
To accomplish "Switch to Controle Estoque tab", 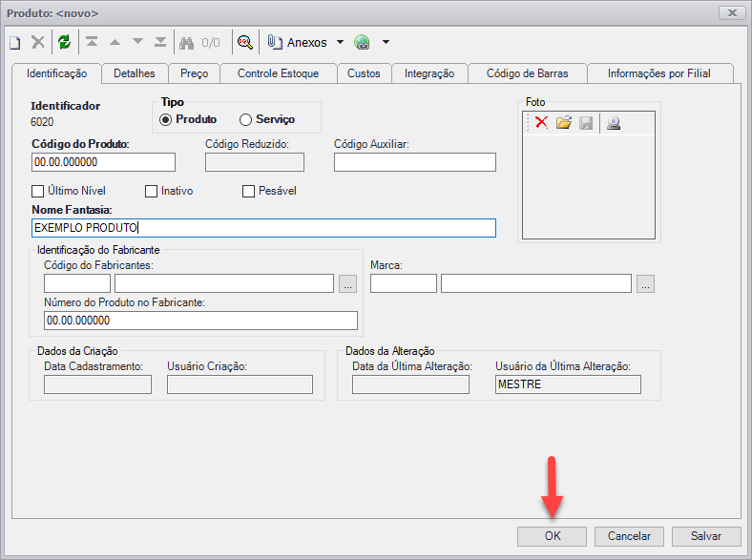I will [x=278, y=73].
